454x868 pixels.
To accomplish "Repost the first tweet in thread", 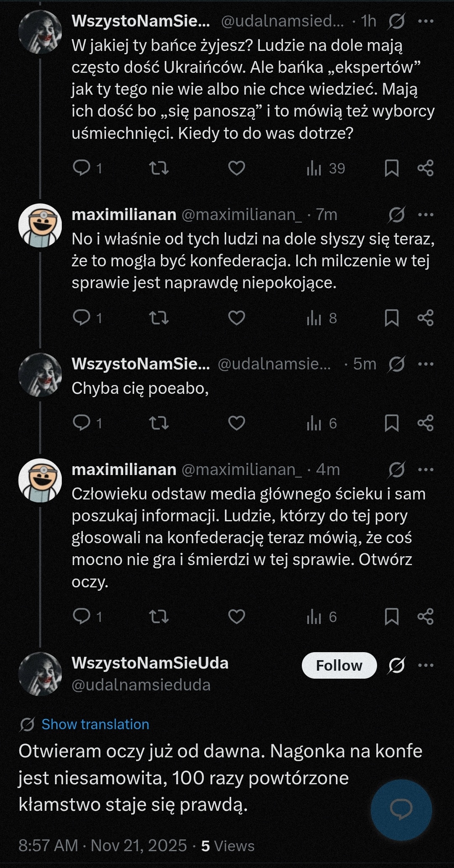I will [x=159, y=168].
